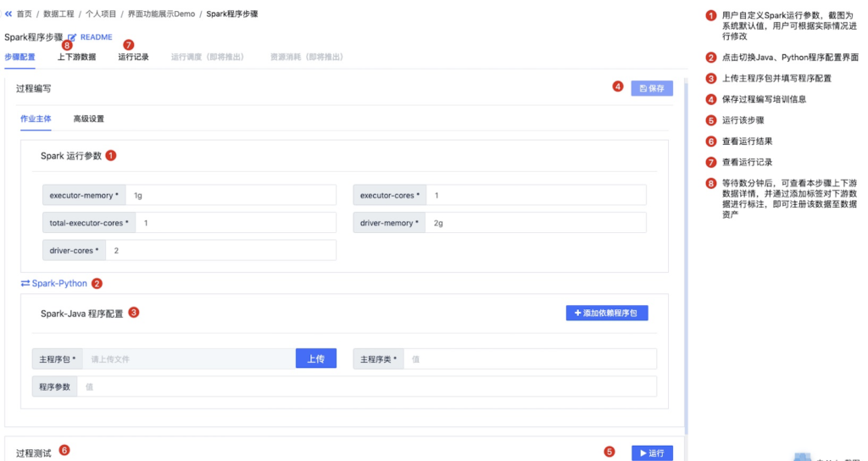Focus the driver-cores input field
868x461 pixels.
tap(221, 251)
